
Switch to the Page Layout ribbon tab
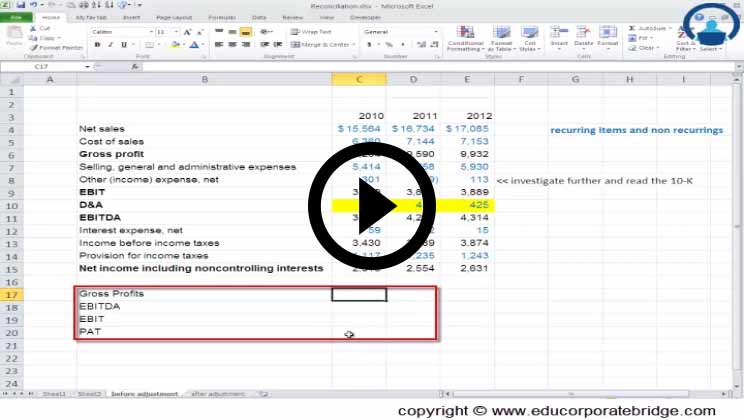[x=174, y=18]
